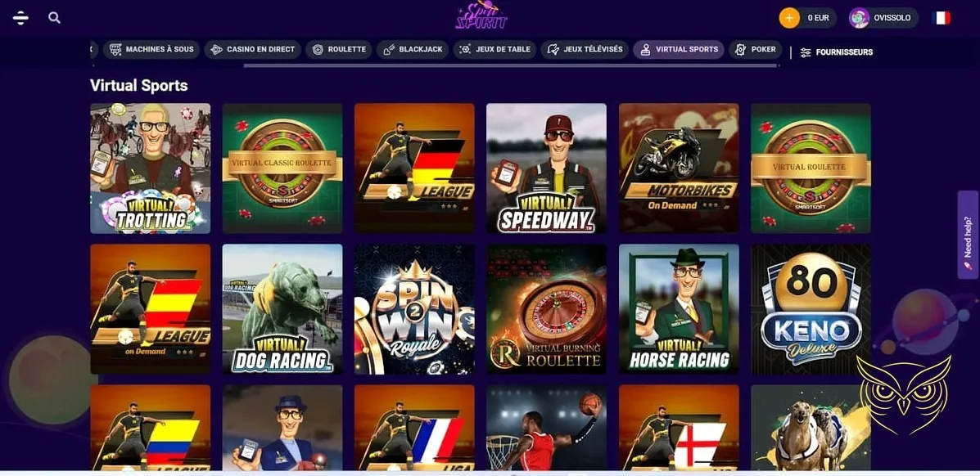The width and height of the screenshot is (980, 476).
Task: Open the French flag language selector
Action: pos(941,18)
